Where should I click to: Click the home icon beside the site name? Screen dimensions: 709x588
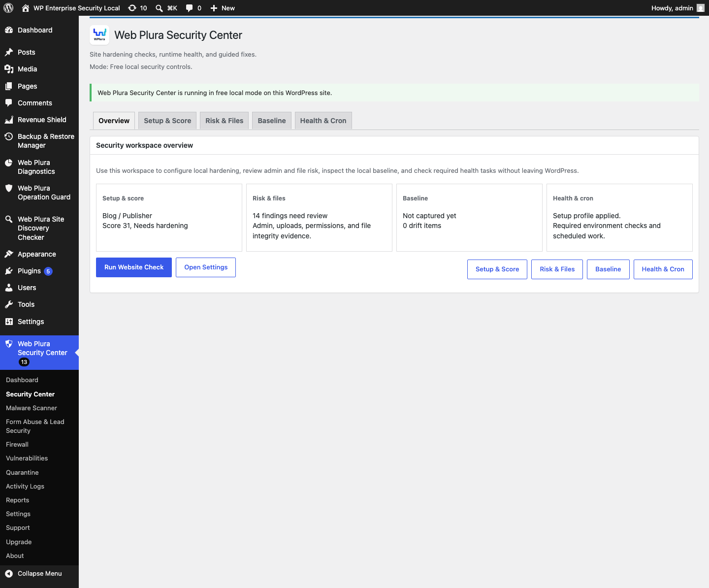coord(26,8)
